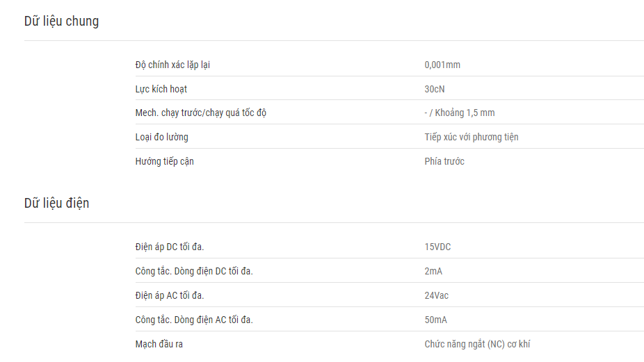Click the 50mA value

point(436,320)
